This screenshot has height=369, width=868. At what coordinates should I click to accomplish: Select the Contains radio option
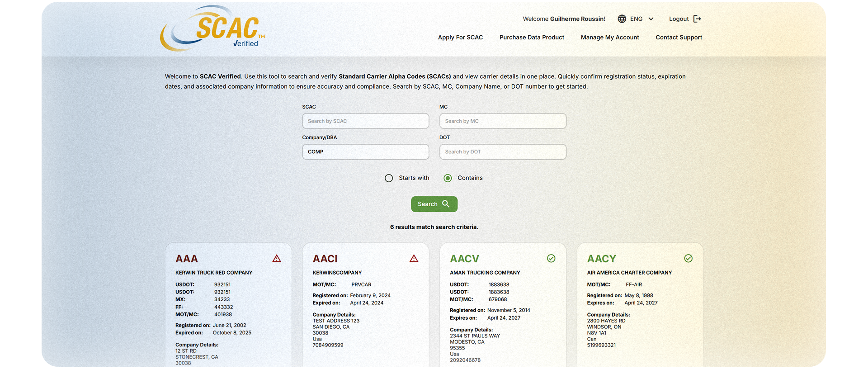tap(448, 178)
